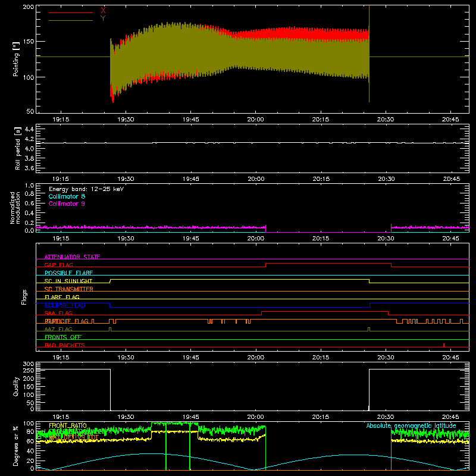Click the 1.0 value on modulation axis
476x476 pixels.
(x=29, y=186)
